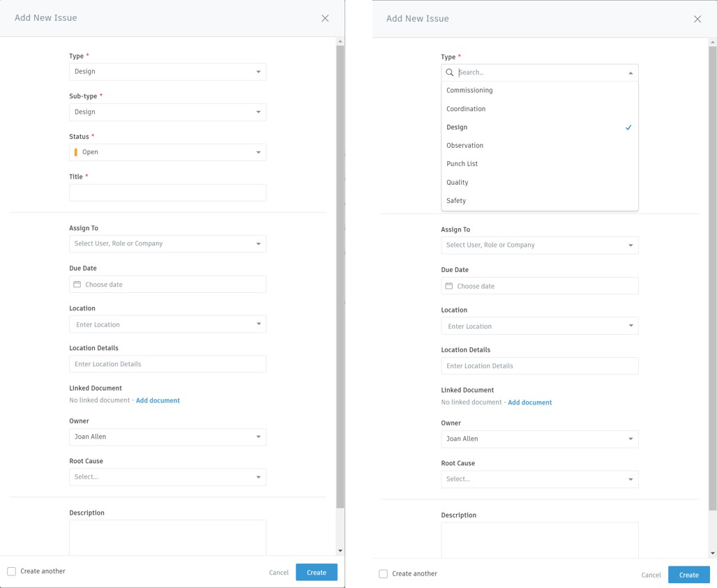
Task: Click the orange Open status indicator
Action: (x=77, y=151)
